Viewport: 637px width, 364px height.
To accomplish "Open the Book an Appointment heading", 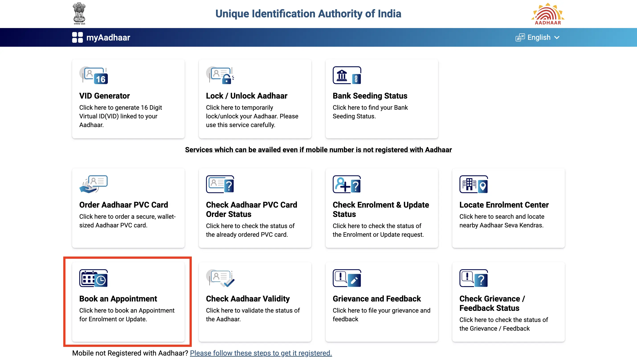I will pyautogui.click(x=118, y=299).
